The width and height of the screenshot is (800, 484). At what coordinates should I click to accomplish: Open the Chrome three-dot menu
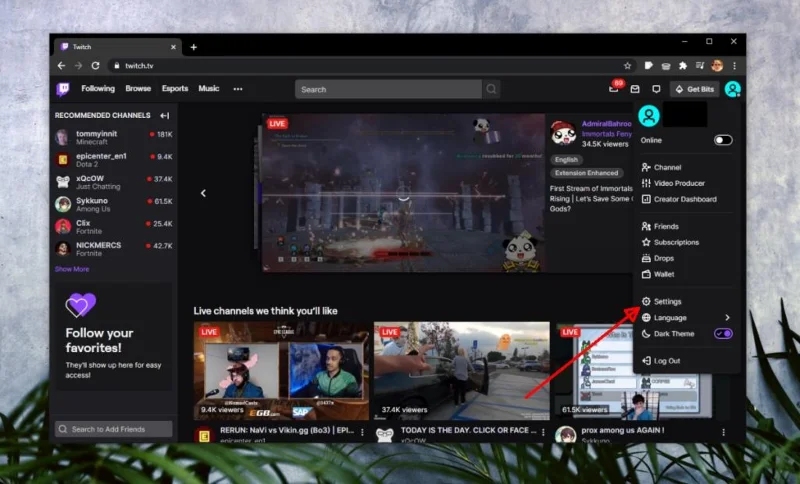(x=734, y=66)
